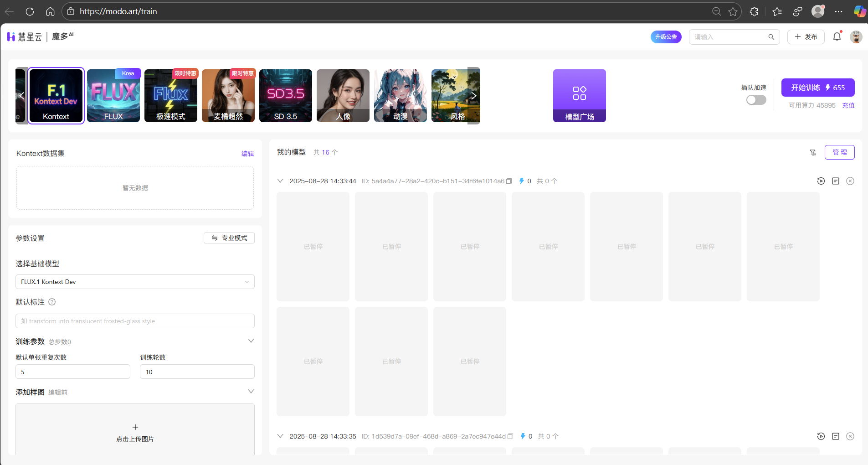Click the 管理 manage button
868x465 pixels.
pyautogui.click(x=840, y=152)
